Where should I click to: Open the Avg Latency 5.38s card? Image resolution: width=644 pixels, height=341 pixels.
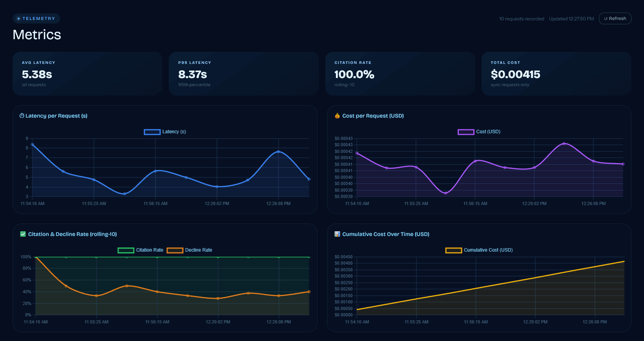(88, 74)
